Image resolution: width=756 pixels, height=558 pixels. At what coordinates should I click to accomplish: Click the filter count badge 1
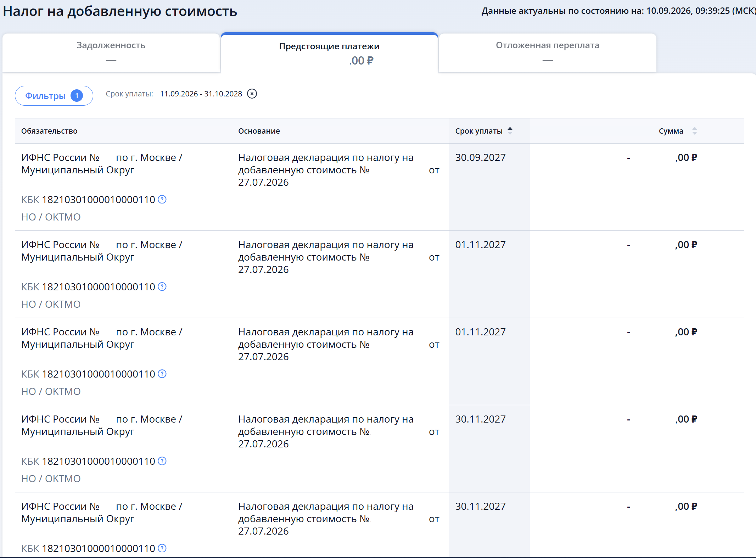pyautogui.click(x=77, y=96)
